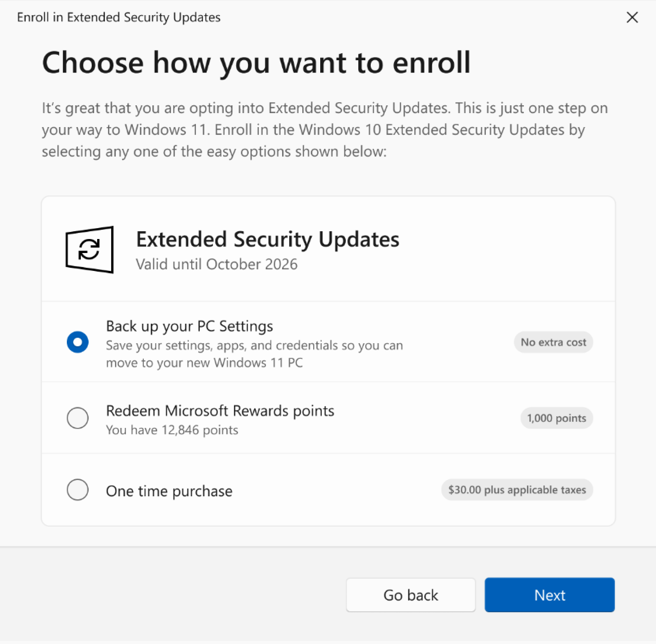This screenshot has width=656, height=644.
Task: Click the Choose how you want to enroll heading
Action: point(256,63)
